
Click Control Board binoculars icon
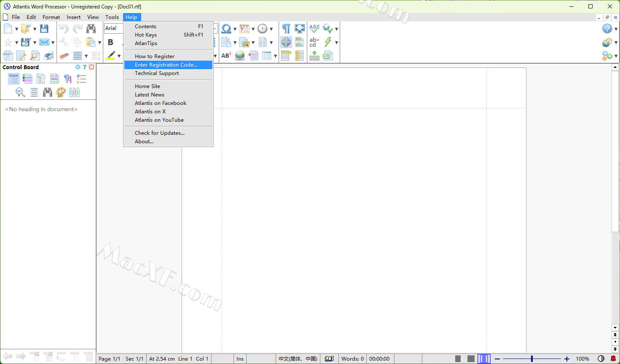tap(48, 92)
